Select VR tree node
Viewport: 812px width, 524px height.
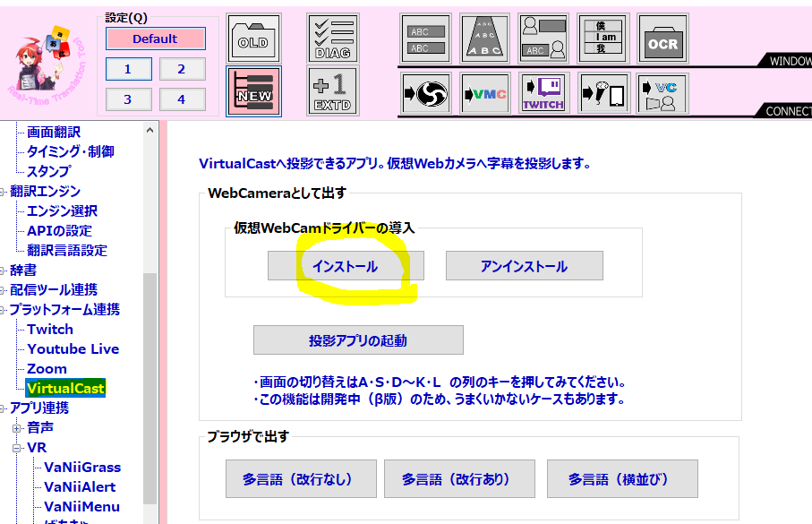[x=37, y=447]
